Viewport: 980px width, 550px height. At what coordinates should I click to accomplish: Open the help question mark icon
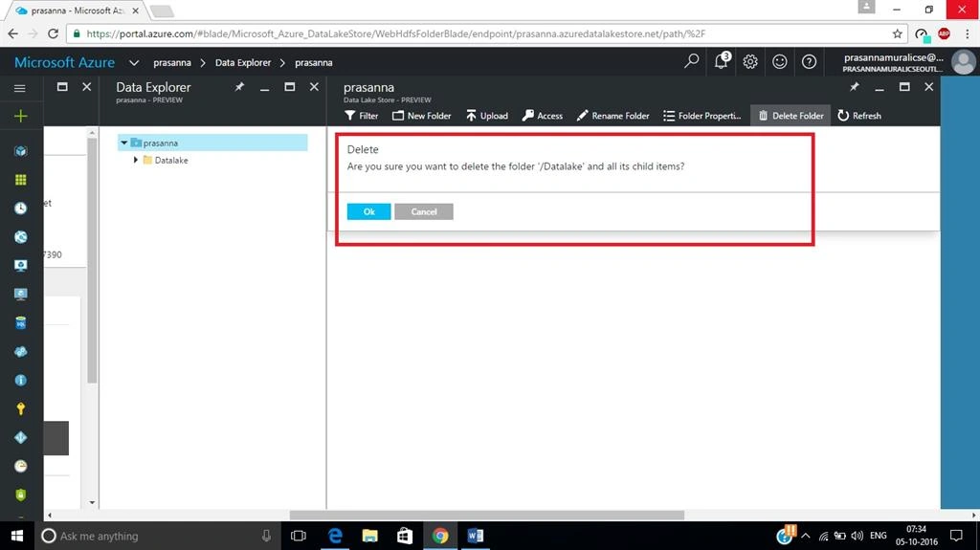tap(809, 62)
